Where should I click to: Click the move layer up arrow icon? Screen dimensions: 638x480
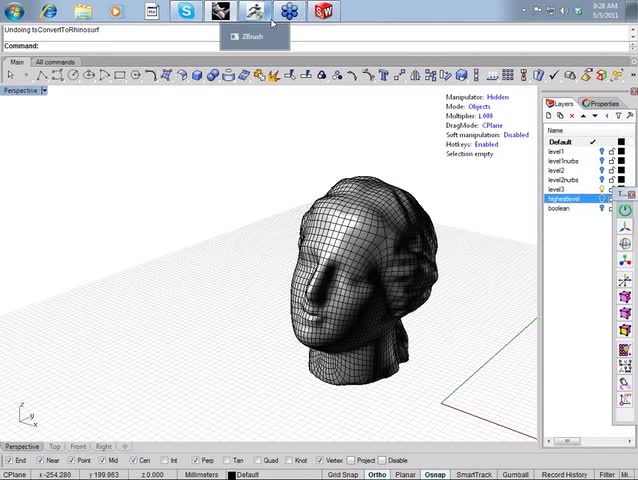point(581,116)
